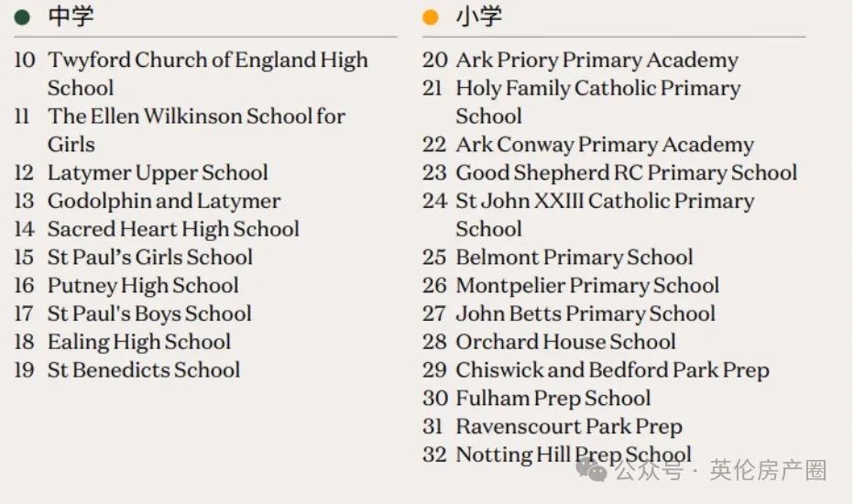Select Ravenscourt Park Prep entry
Viewport: 854px width, 504px height.
569,427
